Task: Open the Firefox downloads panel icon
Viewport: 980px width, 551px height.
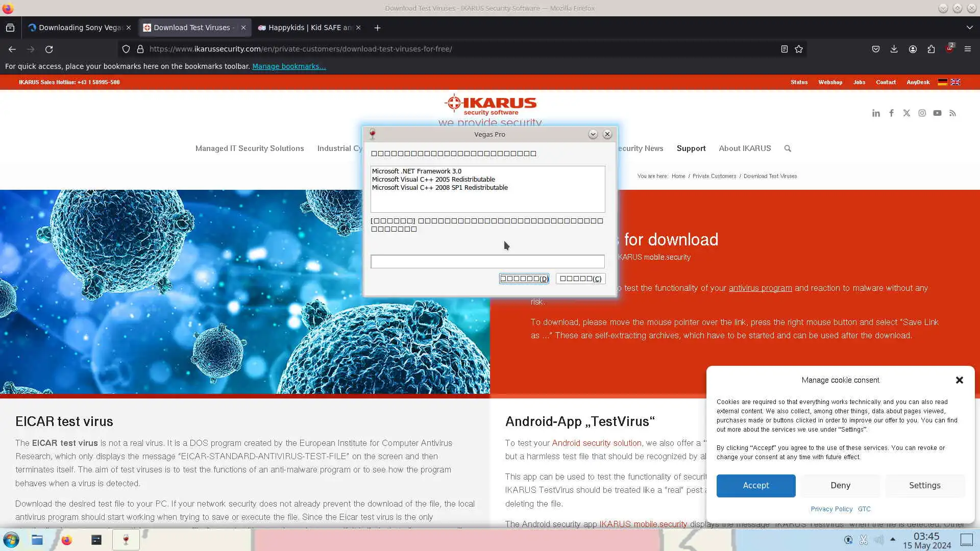Action: [x=894, y=49]
